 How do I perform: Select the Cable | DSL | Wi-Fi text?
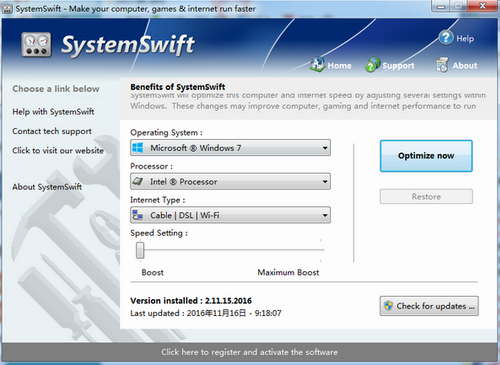(x=185, y=215)
